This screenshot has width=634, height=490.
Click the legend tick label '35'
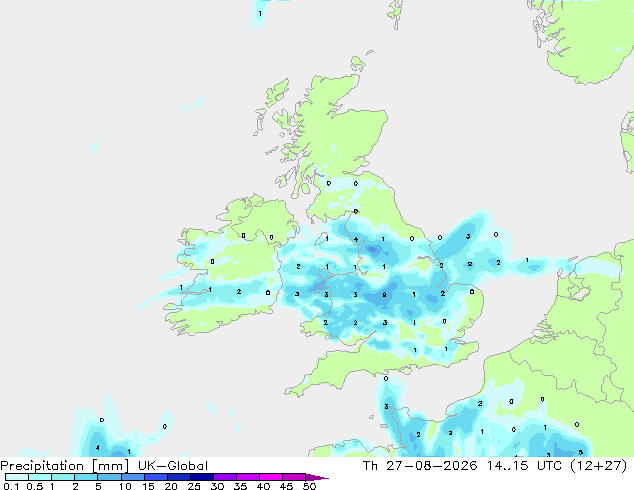coord(240,486)
